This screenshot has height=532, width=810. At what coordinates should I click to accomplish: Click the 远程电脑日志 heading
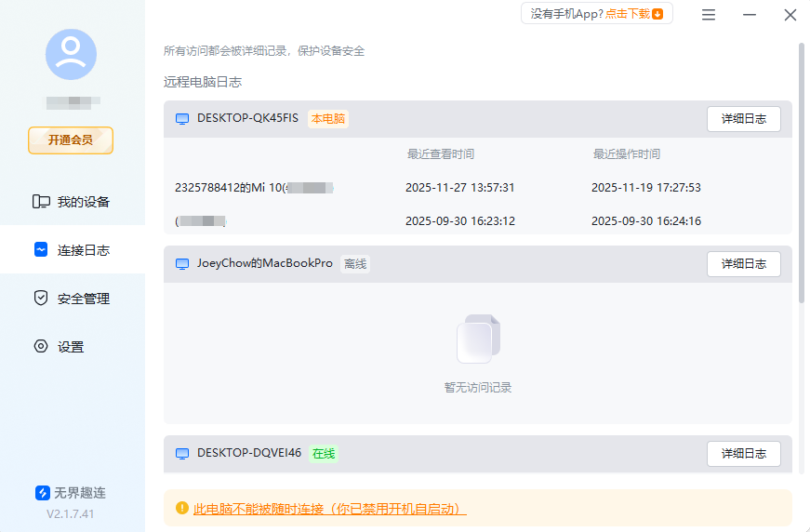tap(203, 82)
